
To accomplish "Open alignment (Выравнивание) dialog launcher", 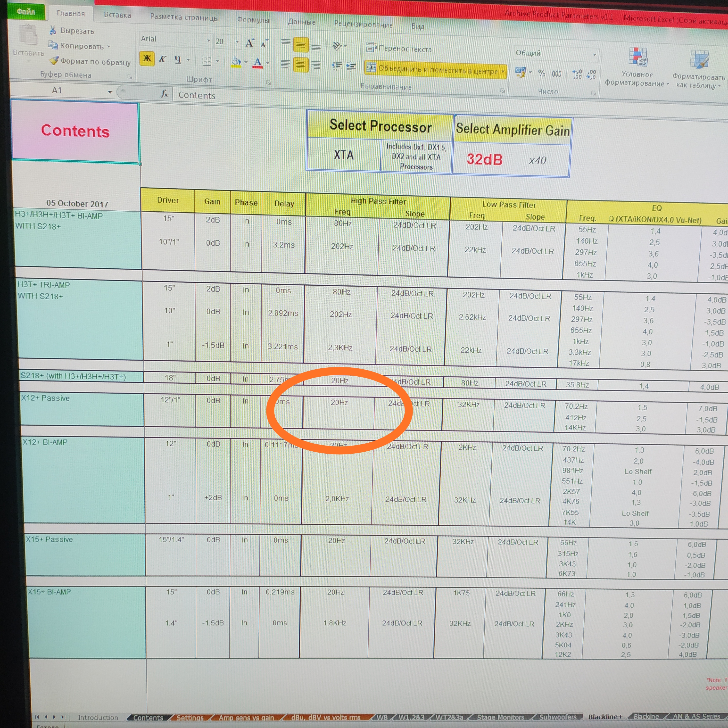I will [x=502, y=91].
